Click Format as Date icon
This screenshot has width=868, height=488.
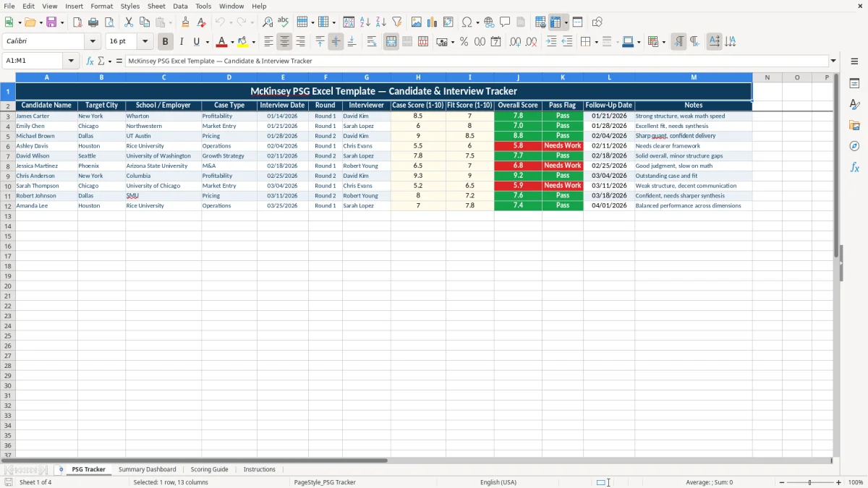pos(495,42)
